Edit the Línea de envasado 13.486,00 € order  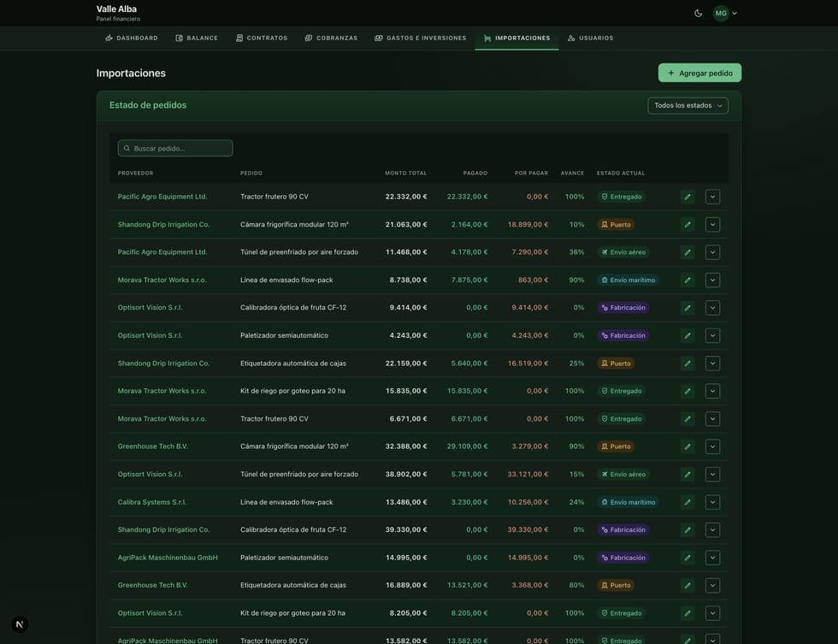coord(688,502)
